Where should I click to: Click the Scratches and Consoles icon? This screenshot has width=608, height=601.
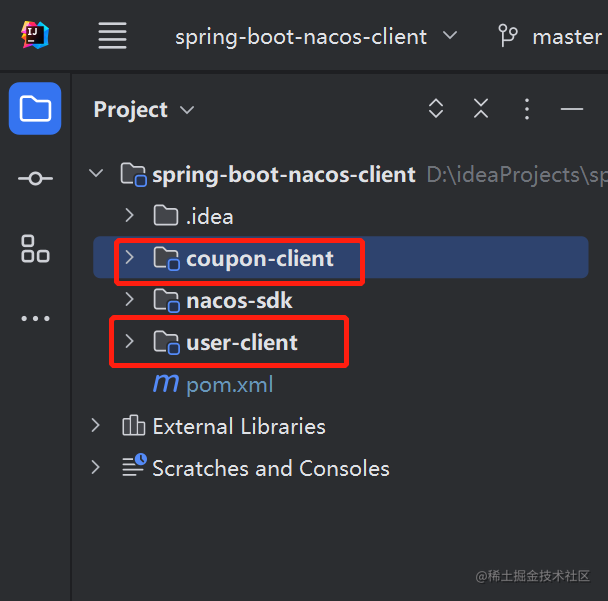tap(135, 465)
